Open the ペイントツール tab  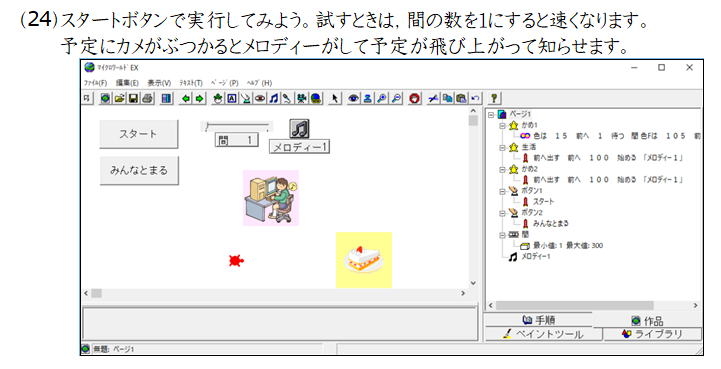pos(543,334)
